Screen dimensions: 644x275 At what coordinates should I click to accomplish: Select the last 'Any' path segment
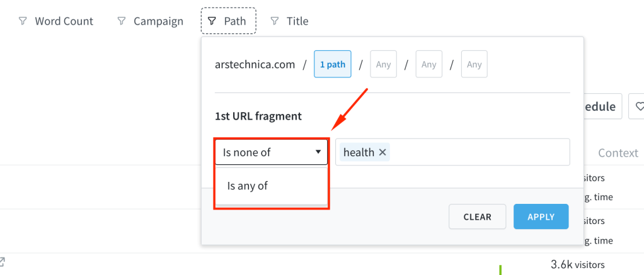point(474,64)
